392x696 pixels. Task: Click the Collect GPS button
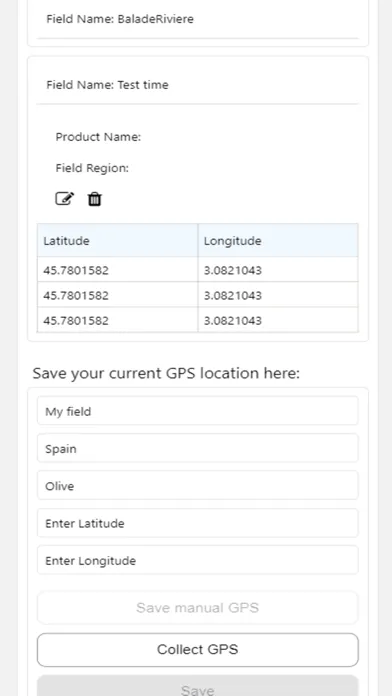click(x=198, y=649)
